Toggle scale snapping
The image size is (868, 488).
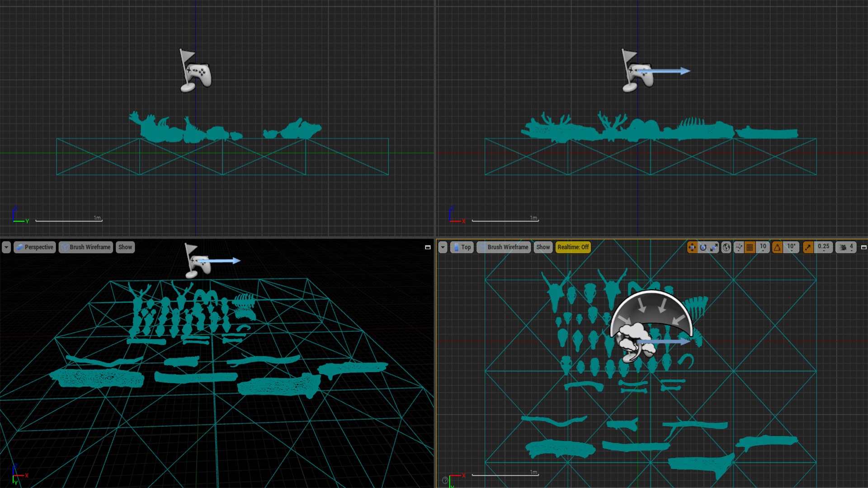coord(808,247)
